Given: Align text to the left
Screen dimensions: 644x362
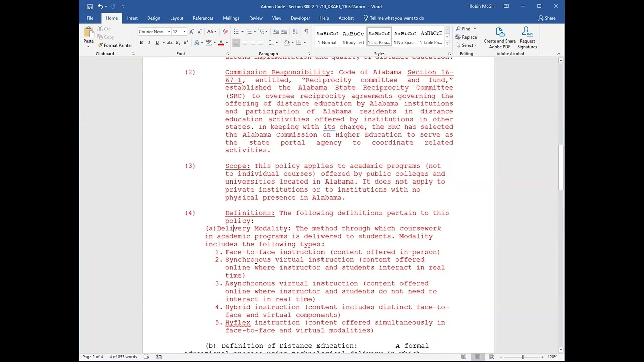Looking at the screenshot, I should point(236,43).
